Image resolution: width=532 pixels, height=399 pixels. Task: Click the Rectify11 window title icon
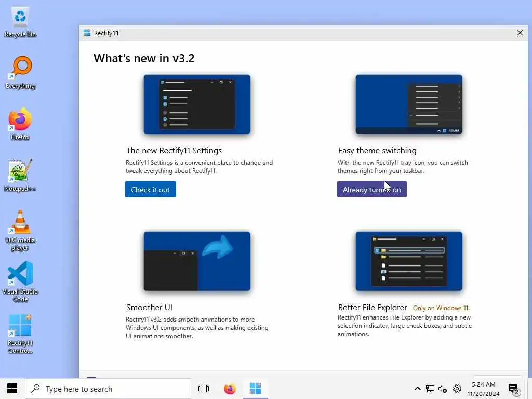point(87,33)
